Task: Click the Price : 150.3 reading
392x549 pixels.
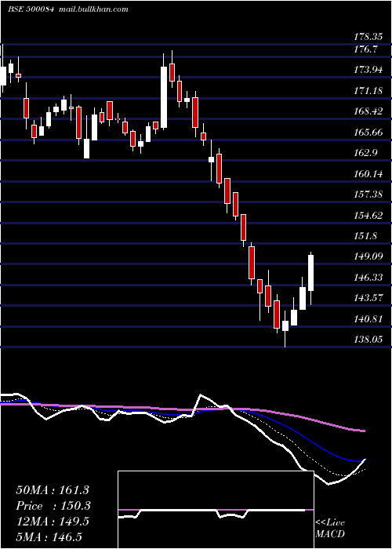Action: point(53,506)
